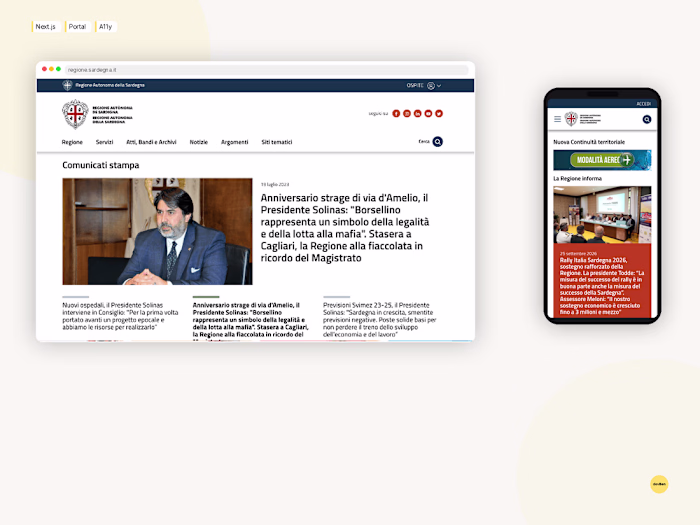The width and height of the screenshot is (700, 525).
Task: Click Regione Autonoma della Sardegna top link
Action: point(110,85)
